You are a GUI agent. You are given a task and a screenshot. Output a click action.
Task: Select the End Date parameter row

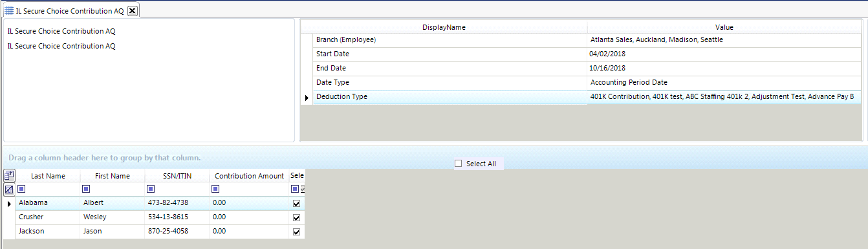[587, 69]
